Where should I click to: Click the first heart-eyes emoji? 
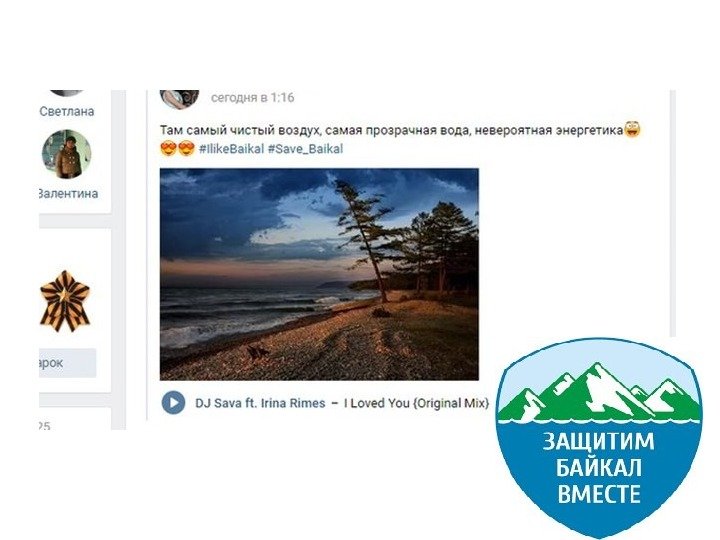click(x=168, y=148)
